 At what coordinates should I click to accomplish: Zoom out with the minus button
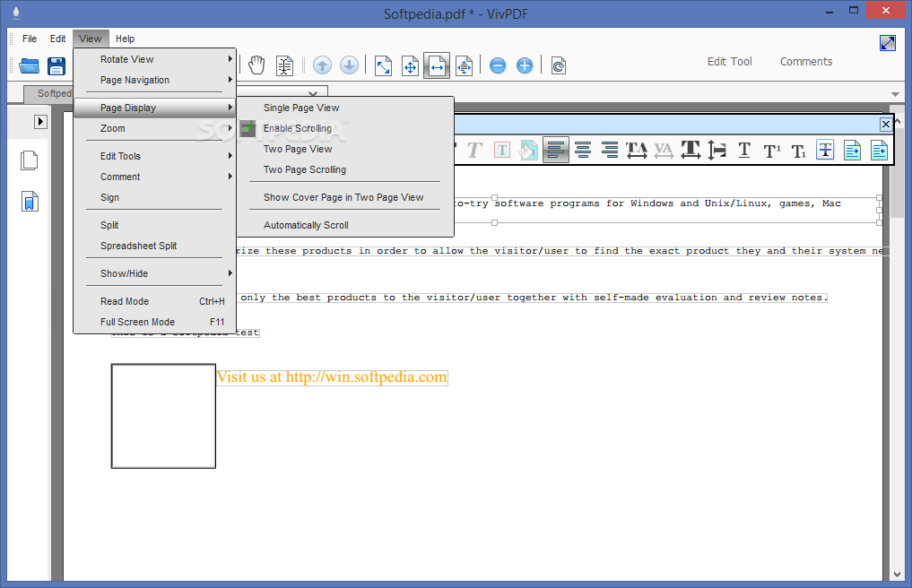click(498, 65)
